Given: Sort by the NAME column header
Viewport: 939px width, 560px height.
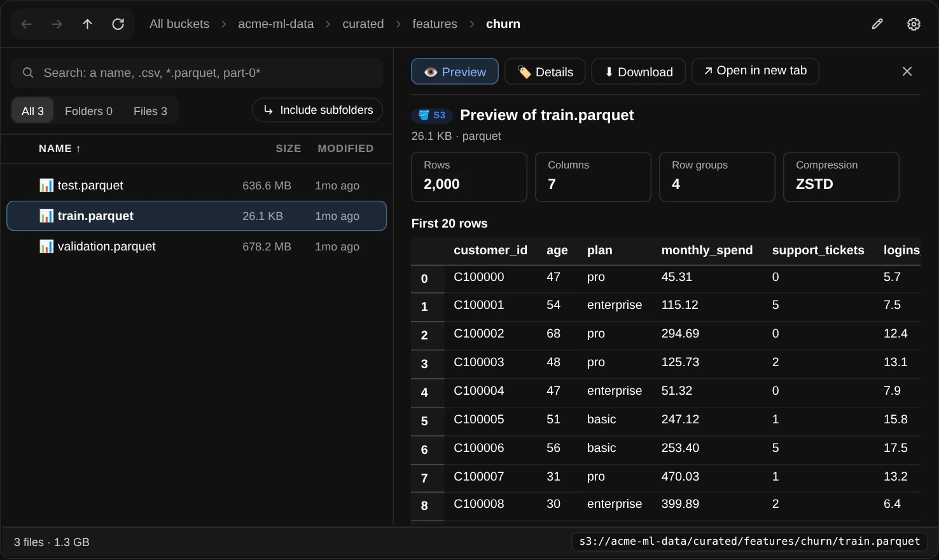Looking at the screenshot, I should click(x=60, y=148).
